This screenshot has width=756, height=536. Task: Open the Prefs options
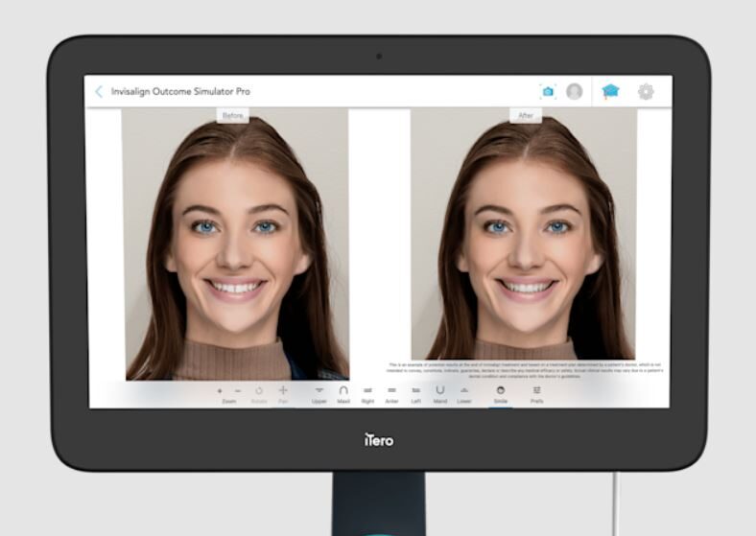click(x=536, y=391)
